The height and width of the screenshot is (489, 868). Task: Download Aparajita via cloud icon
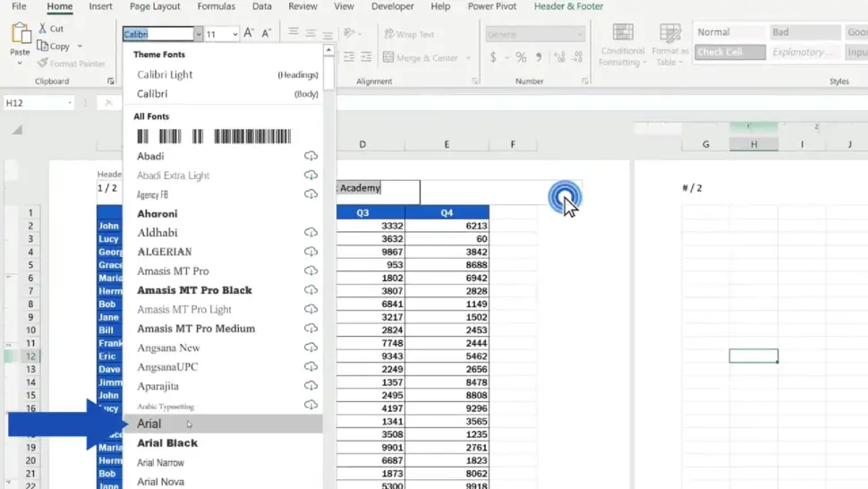(x=311, y=386)
